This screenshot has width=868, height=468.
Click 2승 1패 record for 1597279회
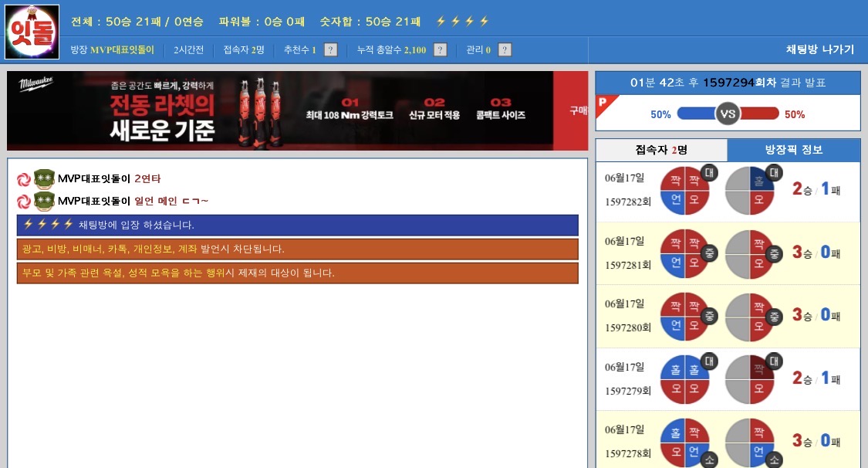[816, 378]
